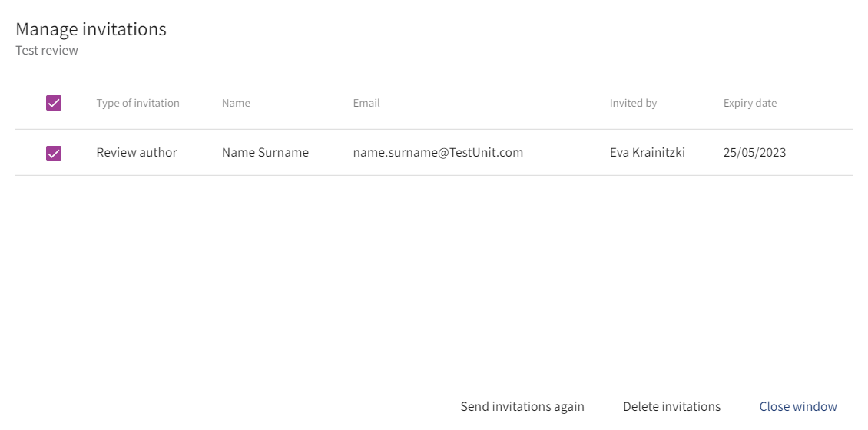Image resolution: width=868 pixels, height=430 pixels.
Task: Select the Name Surname cell
Action: (265, 152)
